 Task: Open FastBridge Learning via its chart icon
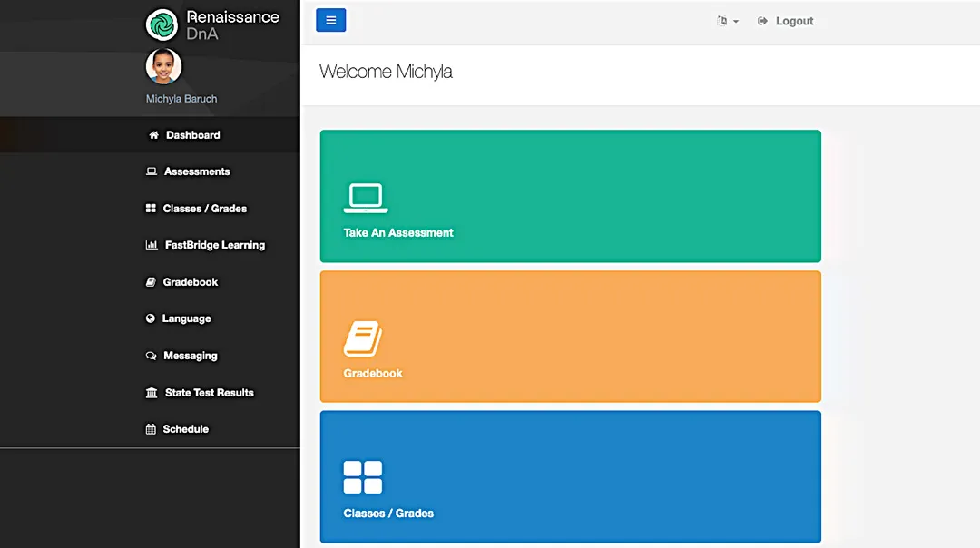coord(152,245)
